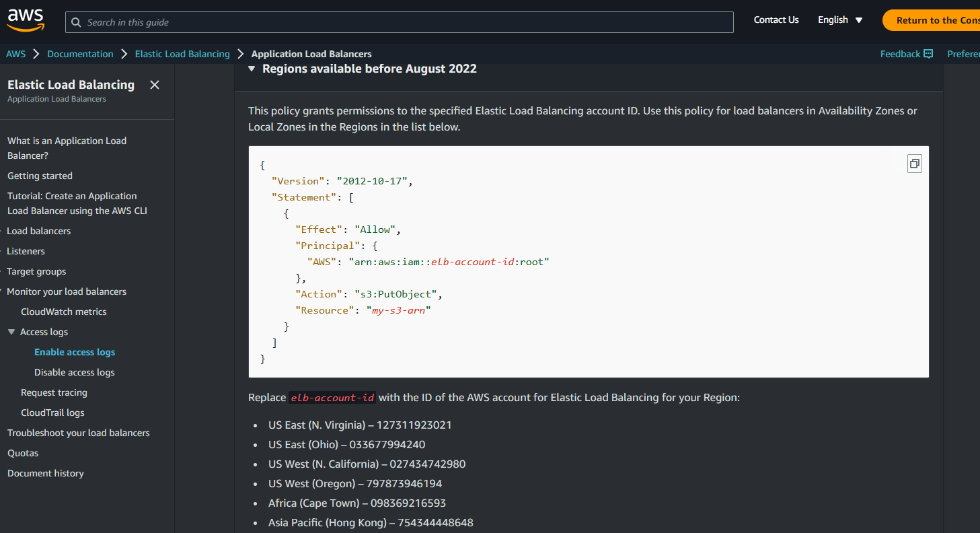This screenshot has width=980, height=533.
Task: Open the Getting started sidebar entry
Action: (40, 175)
